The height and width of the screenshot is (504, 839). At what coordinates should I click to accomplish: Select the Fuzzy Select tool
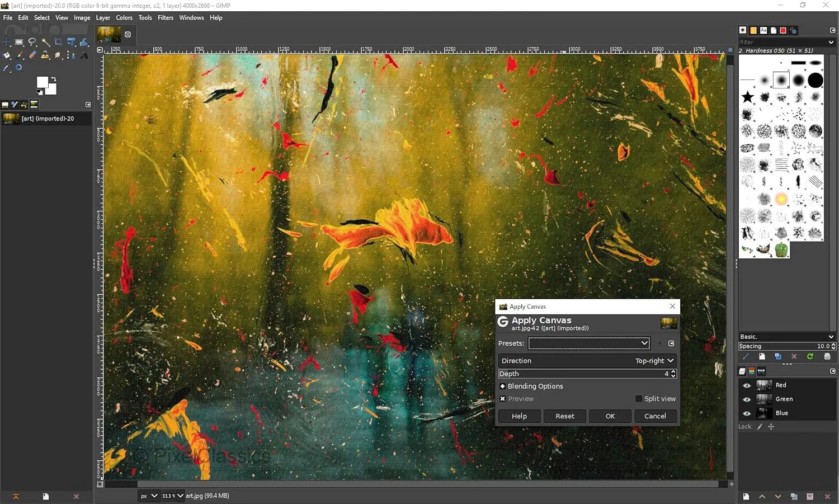coord(46,42)
